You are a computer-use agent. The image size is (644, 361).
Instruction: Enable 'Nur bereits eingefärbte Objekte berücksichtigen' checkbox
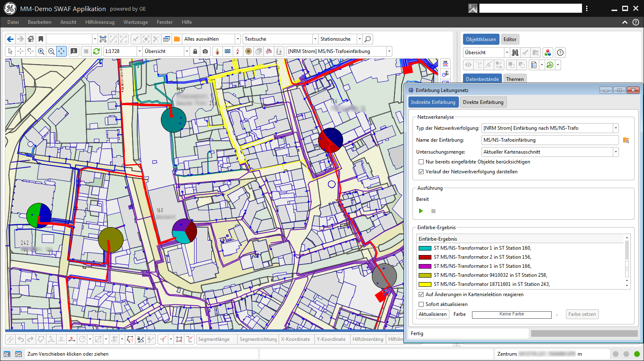pos(421,162)
